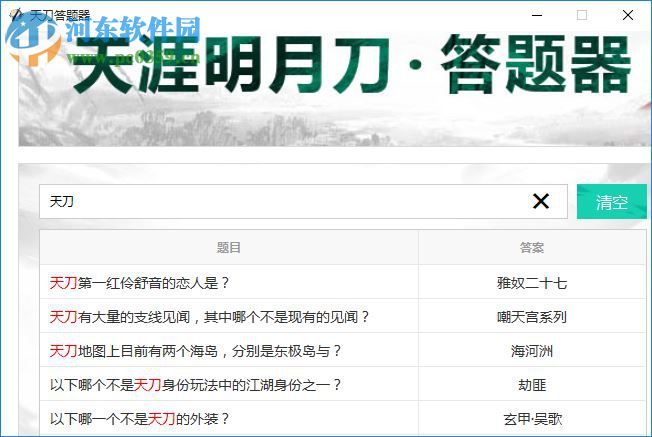
Task: Click the 答案 column header
Action: click(532, 247)
